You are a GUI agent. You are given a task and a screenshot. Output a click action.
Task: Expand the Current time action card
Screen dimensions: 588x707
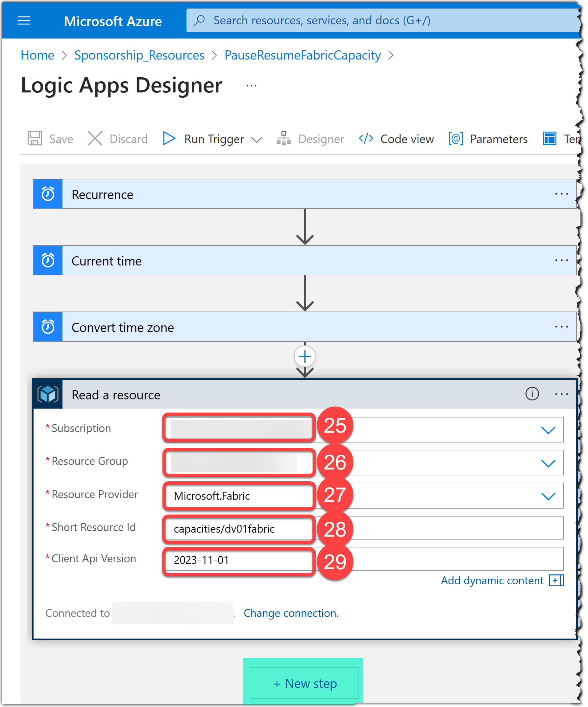click(x=305, y=260)
